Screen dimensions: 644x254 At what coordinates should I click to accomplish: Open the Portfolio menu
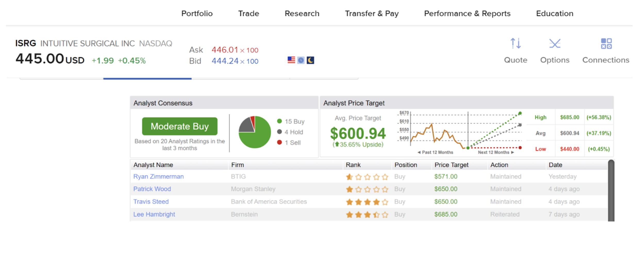click(x=197, y=13)
